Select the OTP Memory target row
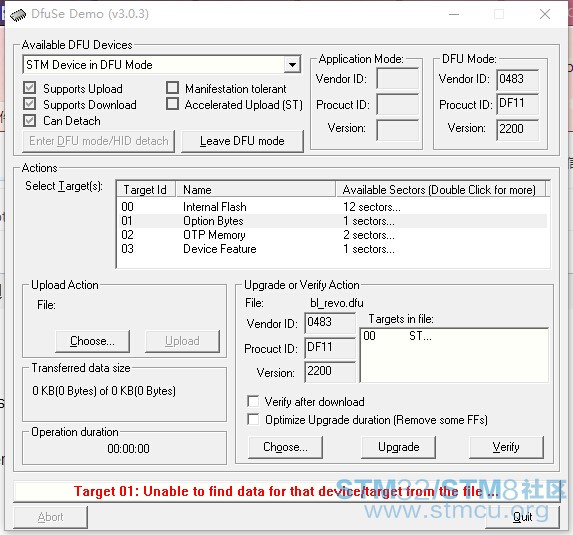 click(333, 235)
